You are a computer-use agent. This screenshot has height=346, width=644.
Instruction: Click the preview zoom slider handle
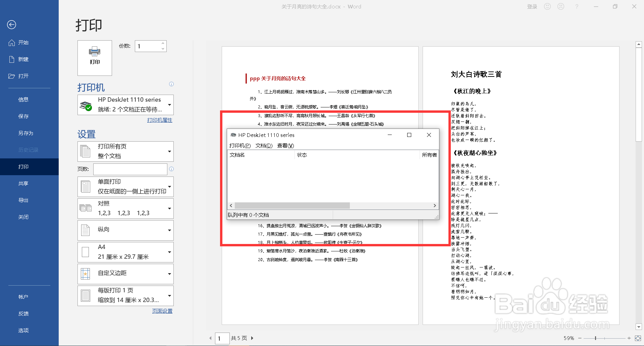595,338
